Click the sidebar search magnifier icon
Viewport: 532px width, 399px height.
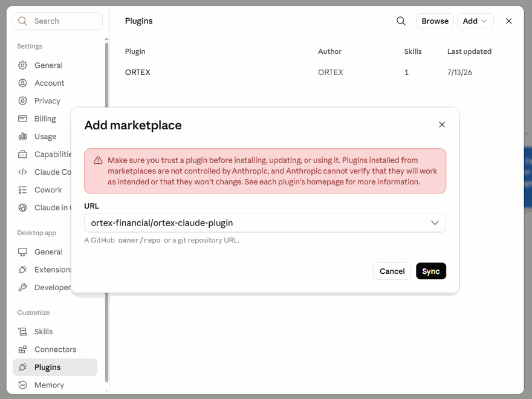coord(23,21)
